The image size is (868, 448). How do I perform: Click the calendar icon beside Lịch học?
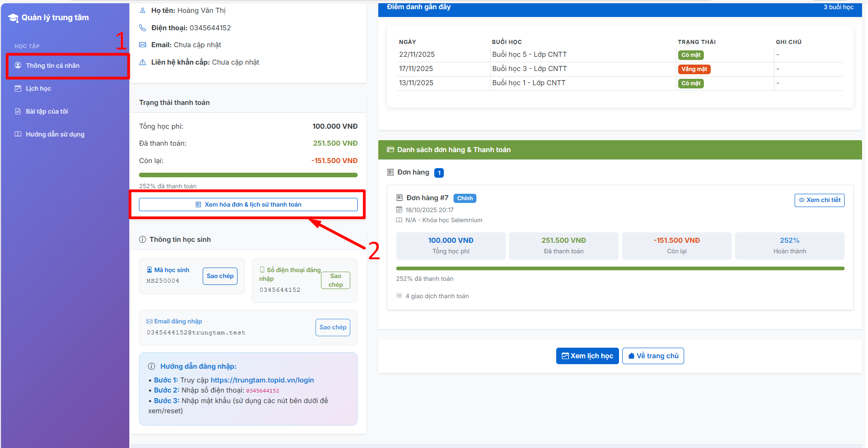point(18,88)
